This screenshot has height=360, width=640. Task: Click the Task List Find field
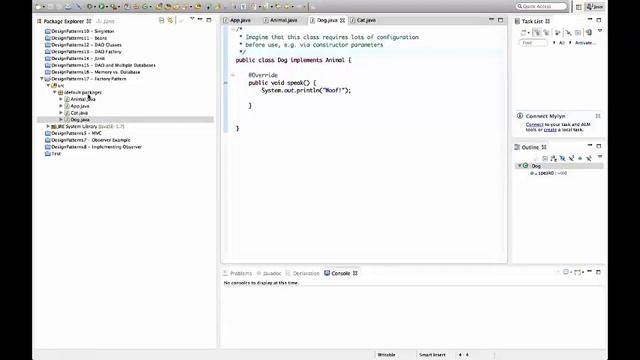click(x=533, y=43)
